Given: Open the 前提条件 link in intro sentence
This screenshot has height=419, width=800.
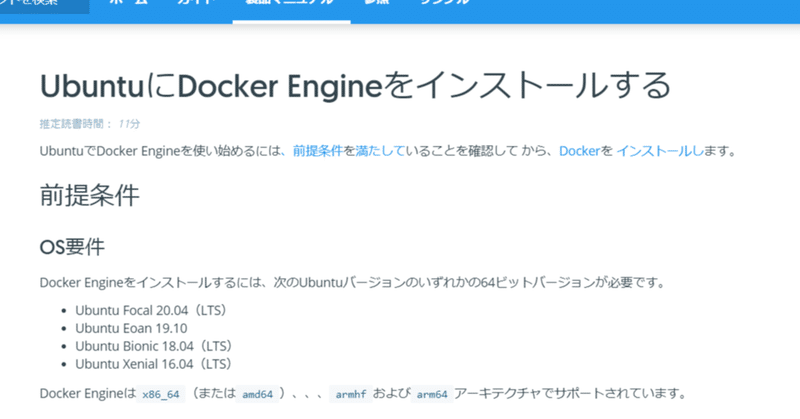Looking at the screenshot, I should tap(317, 151).
